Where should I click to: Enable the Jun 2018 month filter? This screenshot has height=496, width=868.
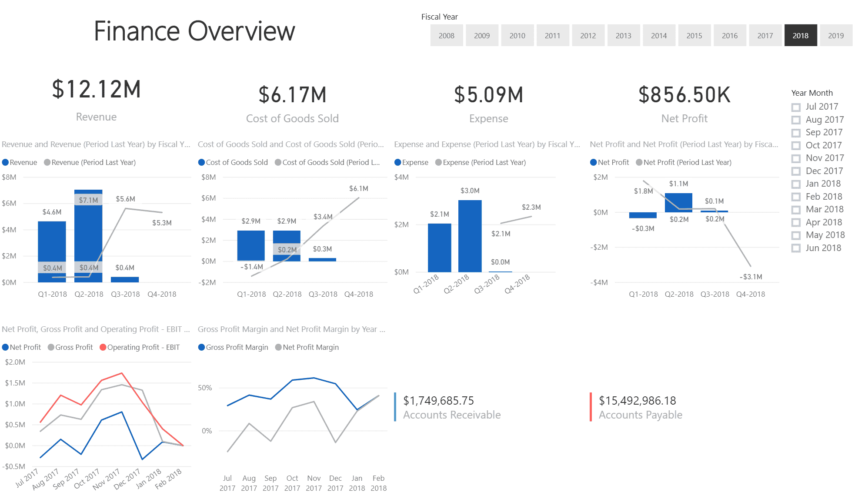796,248
